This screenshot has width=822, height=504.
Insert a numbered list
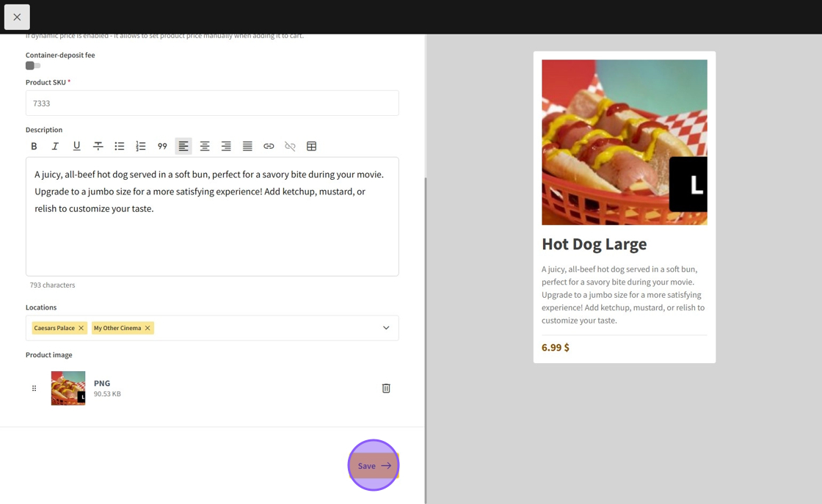(141, 146)
